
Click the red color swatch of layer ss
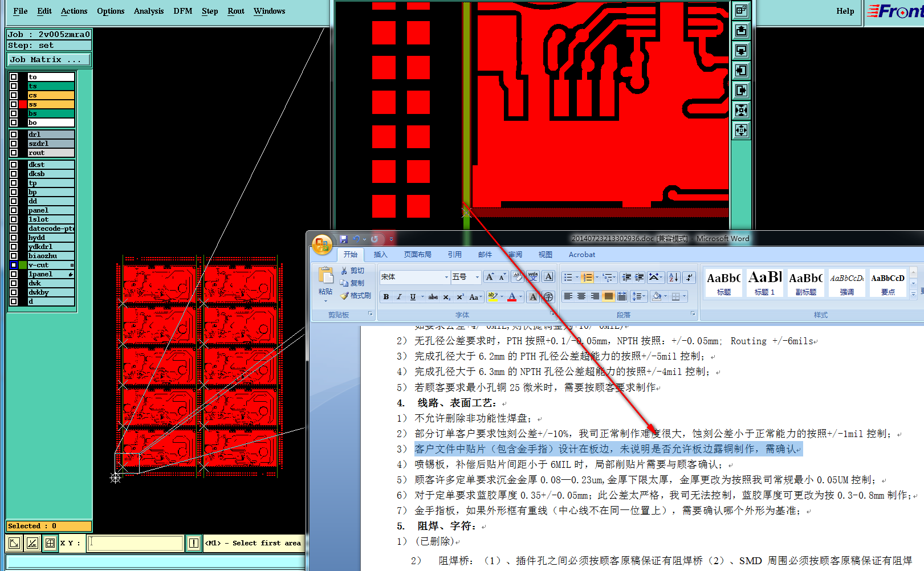pos(23,104)
